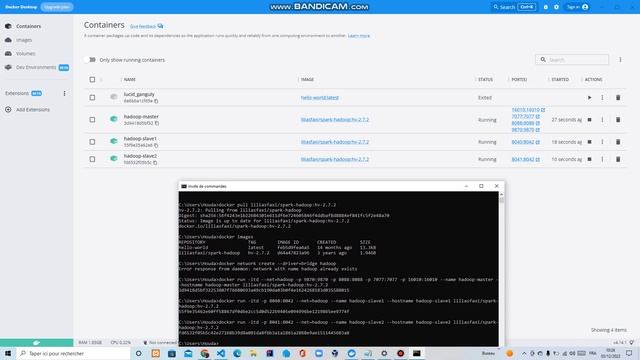This screenshot has width=640, height=360.
Task: Copy the hadoop-slave1 container ID
Action: pyautogui.click(x=156, y=145)
